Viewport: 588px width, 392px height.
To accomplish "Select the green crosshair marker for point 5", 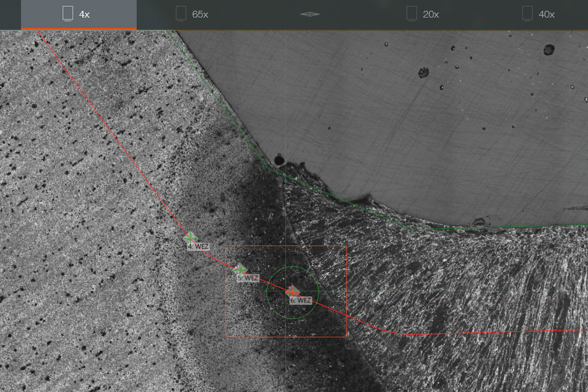I will (240, 269).
